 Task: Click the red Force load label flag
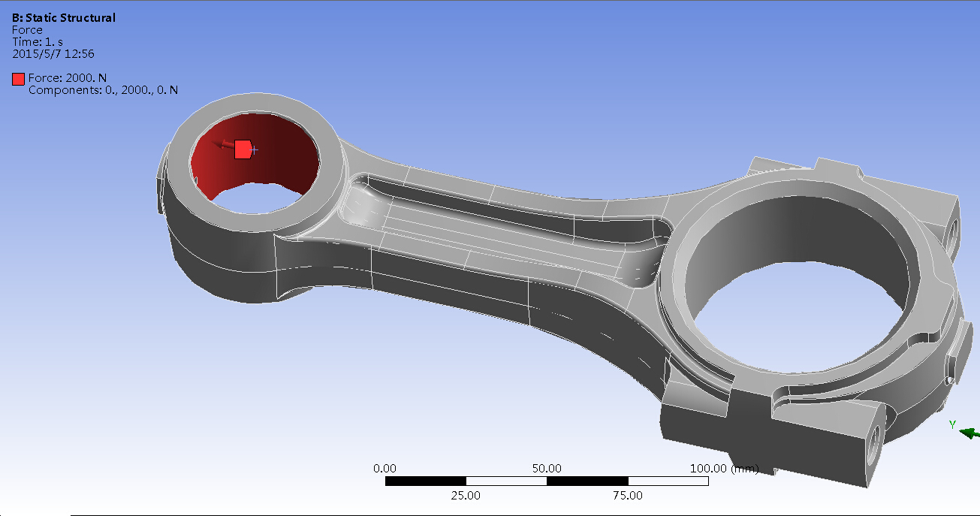[243, 149]
